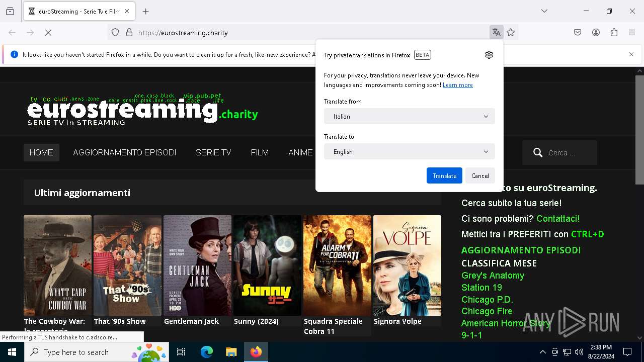Open File Explorer from taskbar

231,352
